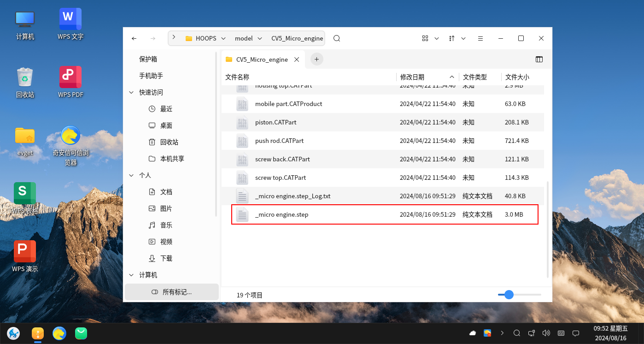Click the sidebar vertical scrollbar
The width and height of the screenshot is (644, 344).
216,134
